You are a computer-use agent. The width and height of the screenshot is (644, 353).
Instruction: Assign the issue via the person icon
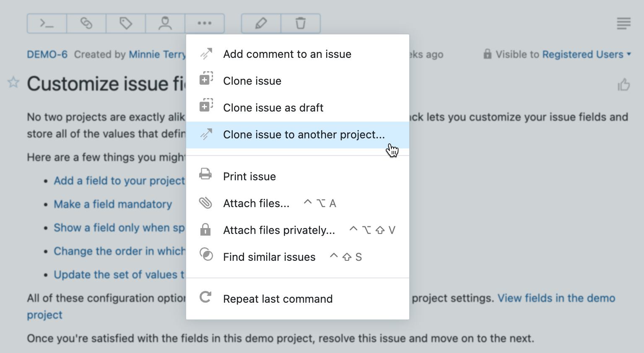(x=165, y=23)
